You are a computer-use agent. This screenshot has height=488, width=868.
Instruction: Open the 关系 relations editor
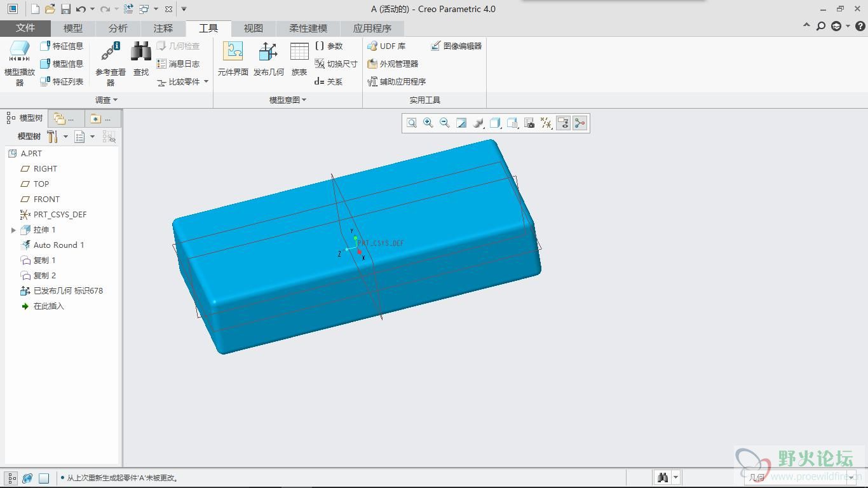pyautogui.click(x=329, y=82)
